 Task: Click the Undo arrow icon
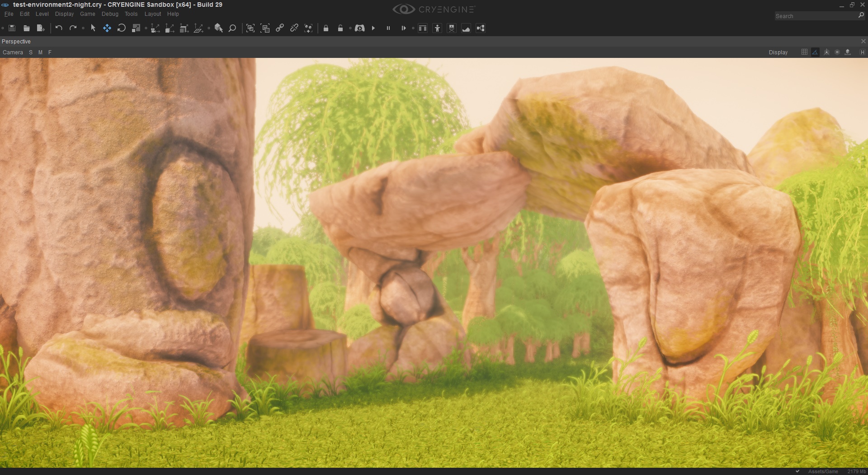(x=59, y=28)
